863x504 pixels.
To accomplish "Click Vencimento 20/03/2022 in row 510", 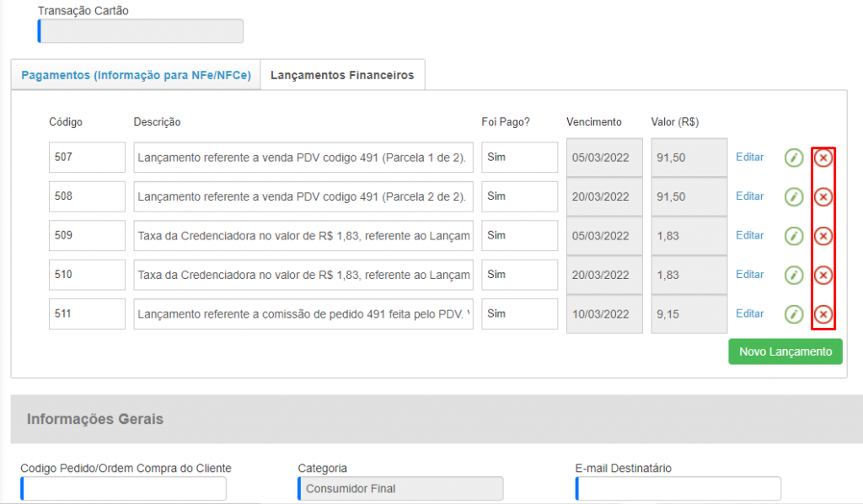I will pyautogui.click(x=604, y=275).
